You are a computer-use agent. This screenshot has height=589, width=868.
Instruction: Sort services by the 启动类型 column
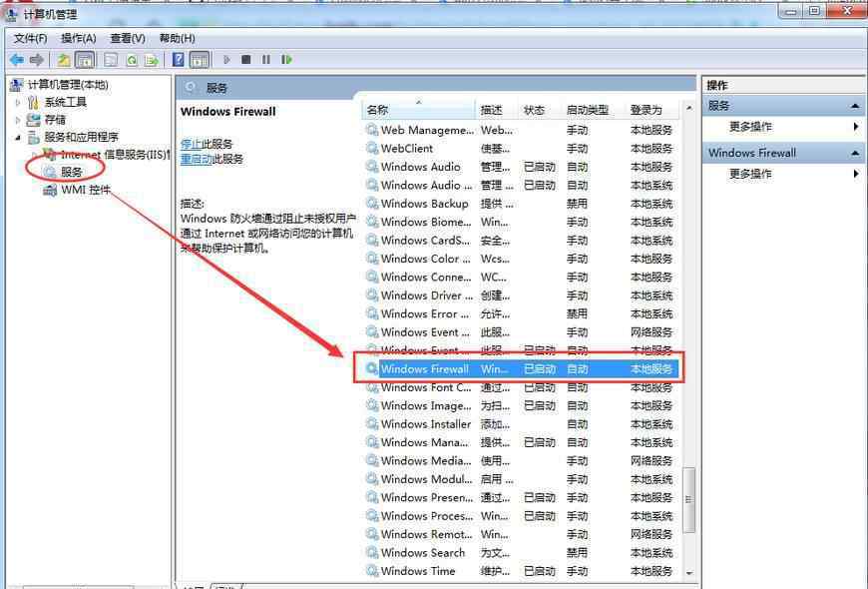tap(593, 110)
